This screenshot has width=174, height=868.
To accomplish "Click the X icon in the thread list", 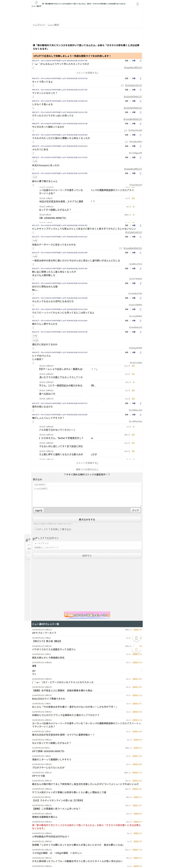I will click(x=33, y=671).
